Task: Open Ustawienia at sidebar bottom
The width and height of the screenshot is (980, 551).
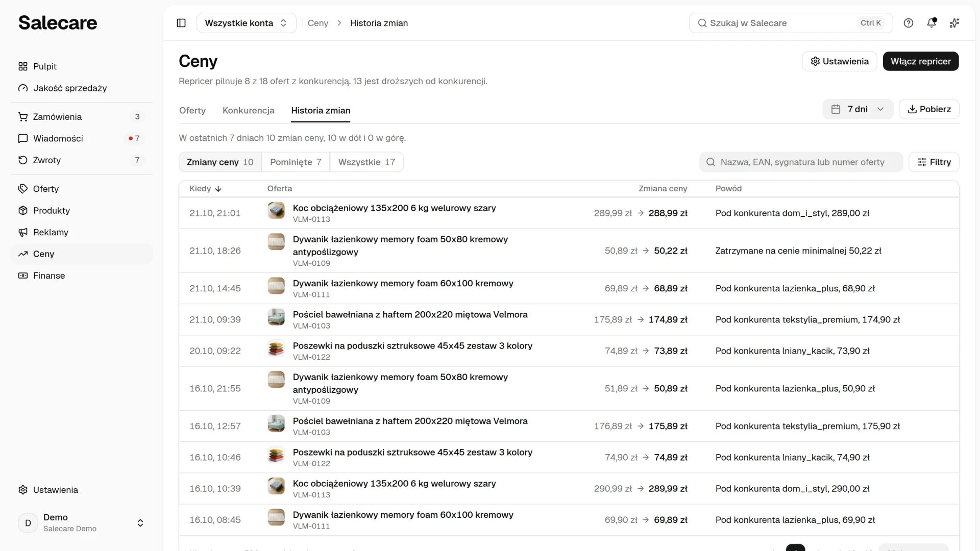Action: coord(82,490)
